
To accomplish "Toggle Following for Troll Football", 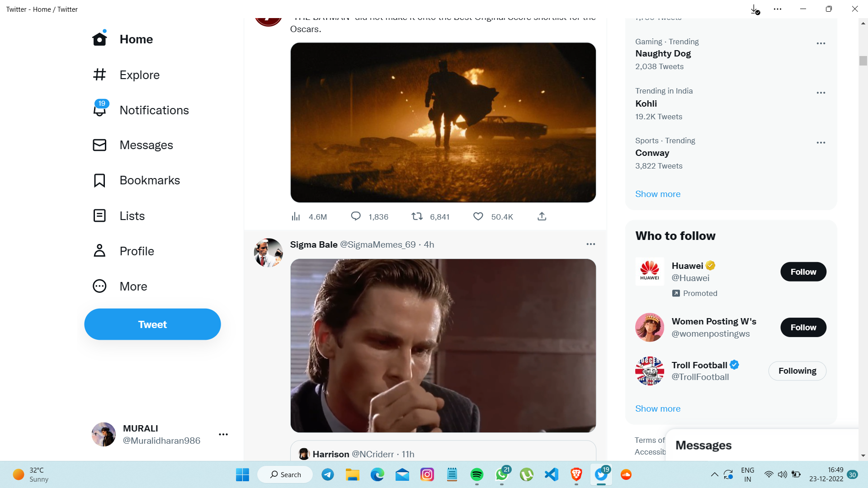I will pos(797,371).
